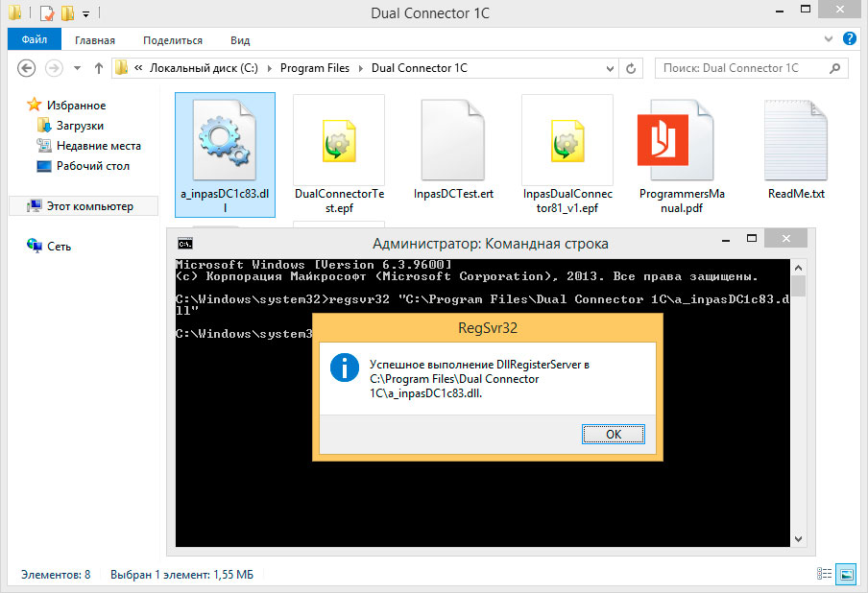Select the ReadMe.txt file icon
This screenshot has width=868, height=593.
click(x=796, y=140)
